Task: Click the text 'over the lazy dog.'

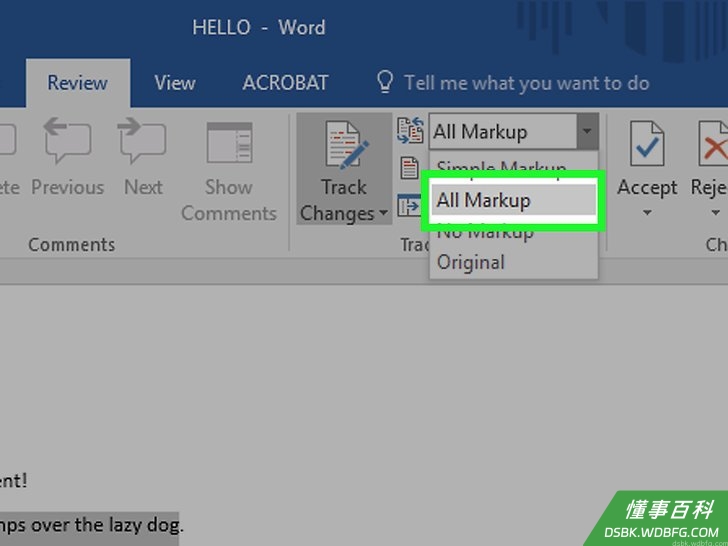Action: pyautogui.click(x=107, y=525)
